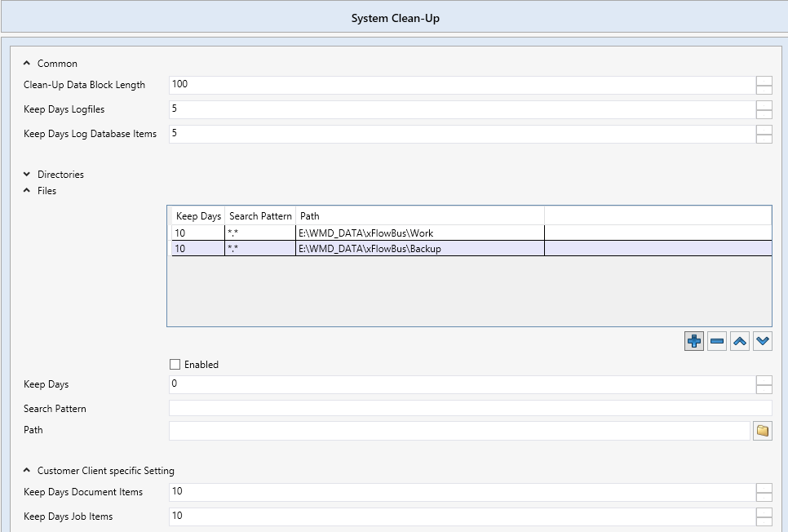The image size is (788, 532).
Task: Select the xFlowBus\Backup row in table
Action: click(x=369, y=249)
